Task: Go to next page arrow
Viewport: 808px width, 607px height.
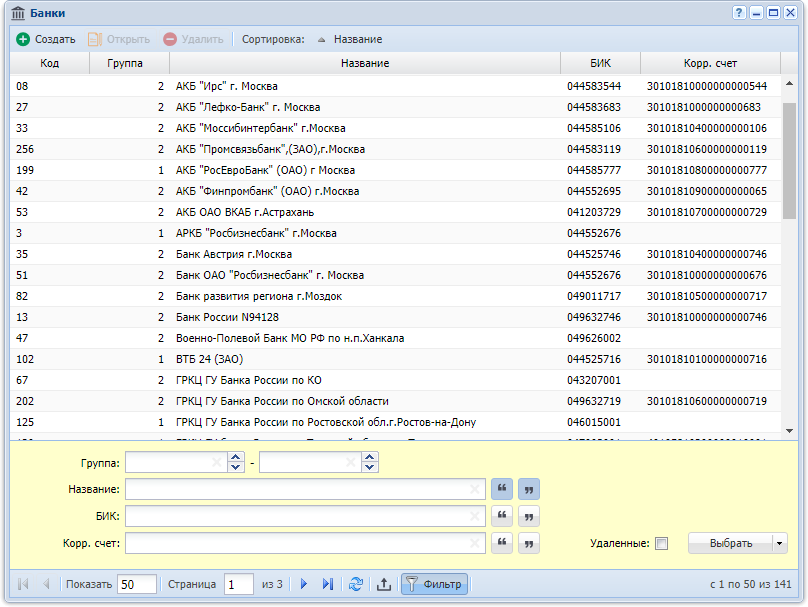Action: 304,584
